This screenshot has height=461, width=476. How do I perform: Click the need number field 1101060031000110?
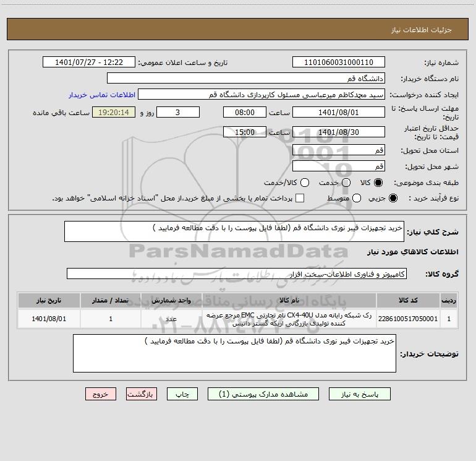coord(339,62)
